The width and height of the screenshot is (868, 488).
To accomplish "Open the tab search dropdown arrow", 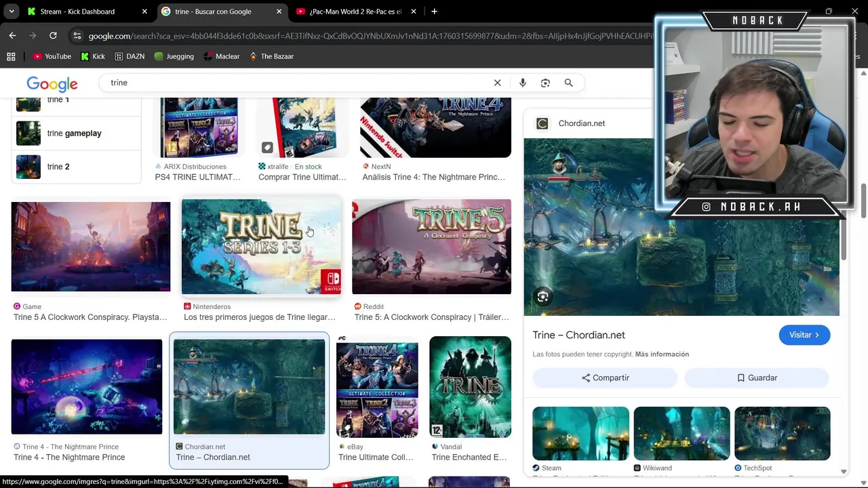I will 12,12.
